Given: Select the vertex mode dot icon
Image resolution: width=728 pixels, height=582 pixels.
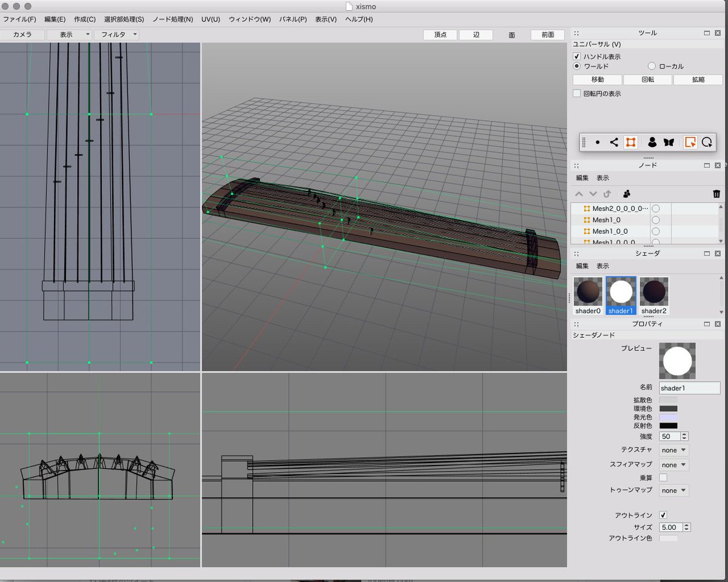Looking at the screenshot, I should (x=598, y=142).
